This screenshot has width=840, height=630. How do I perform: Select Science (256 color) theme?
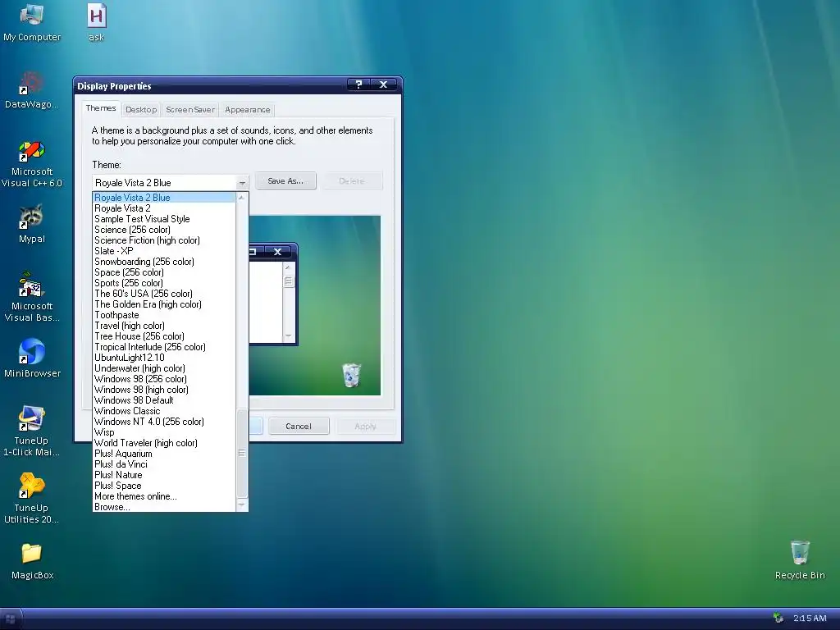164,230
